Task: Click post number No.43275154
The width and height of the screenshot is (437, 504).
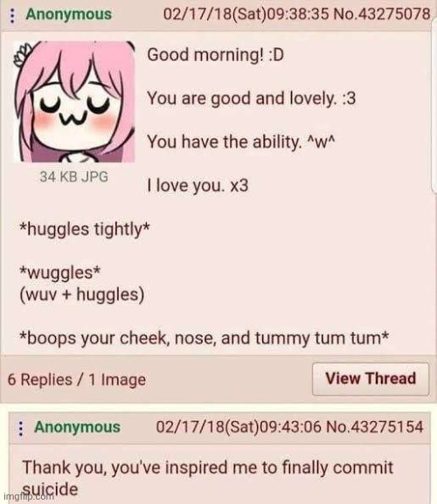Action: pos(374,427)
